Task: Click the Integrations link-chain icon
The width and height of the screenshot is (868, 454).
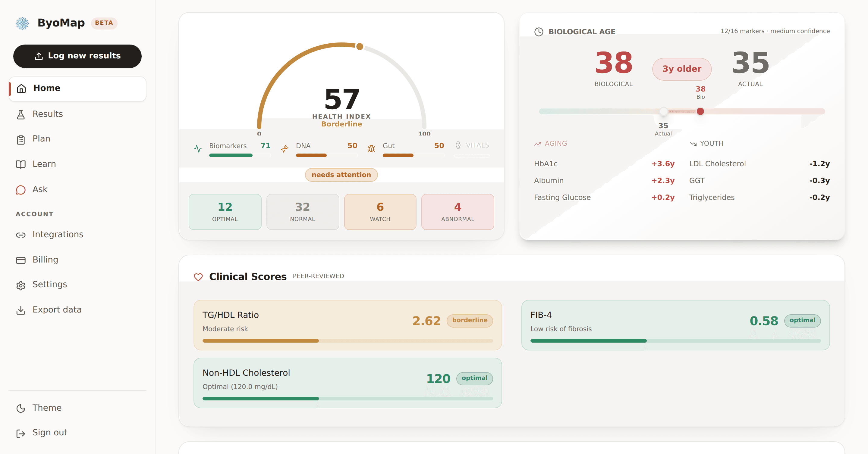Action: pyautogui.click(x=21, y=235)
